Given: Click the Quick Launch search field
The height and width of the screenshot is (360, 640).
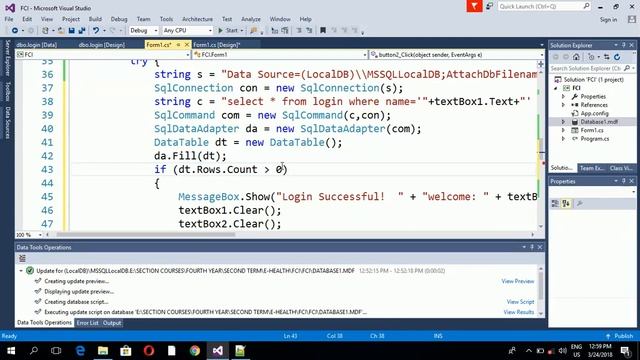Looking at the screenshot, I should (x=544, y=6).
